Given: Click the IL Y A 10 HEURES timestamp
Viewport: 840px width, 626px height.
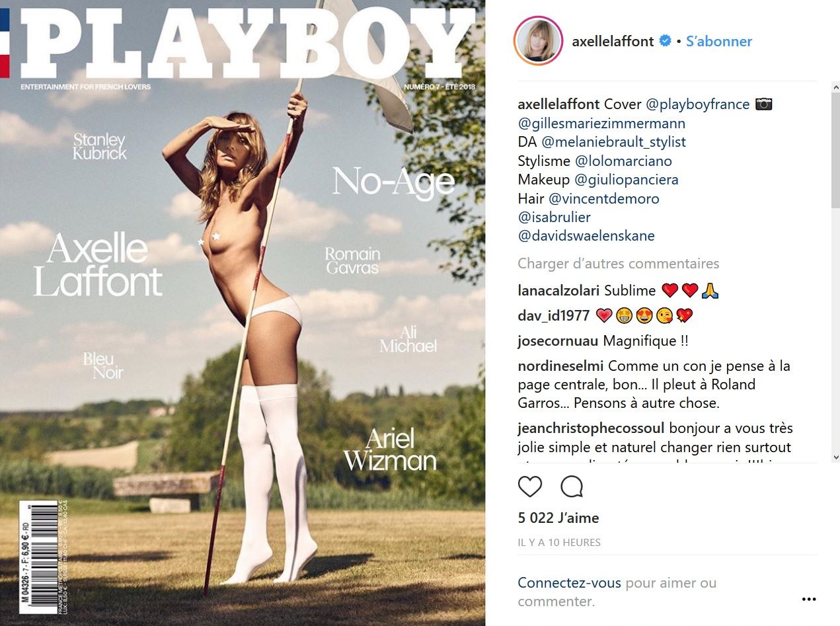Looking at the screenshot, I should [559, 542].
